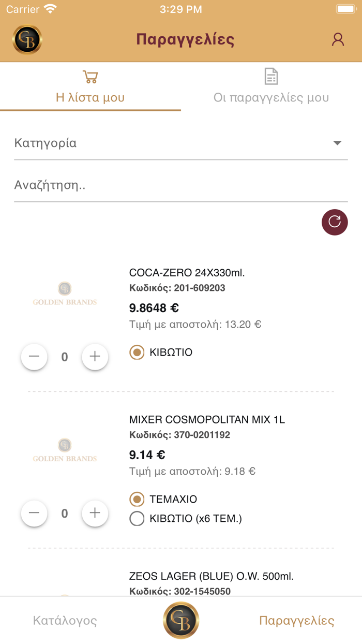362x644 pixels.
Task: Click the chevron arrow next to Κατηγορία
Action: tap(337, 143)
